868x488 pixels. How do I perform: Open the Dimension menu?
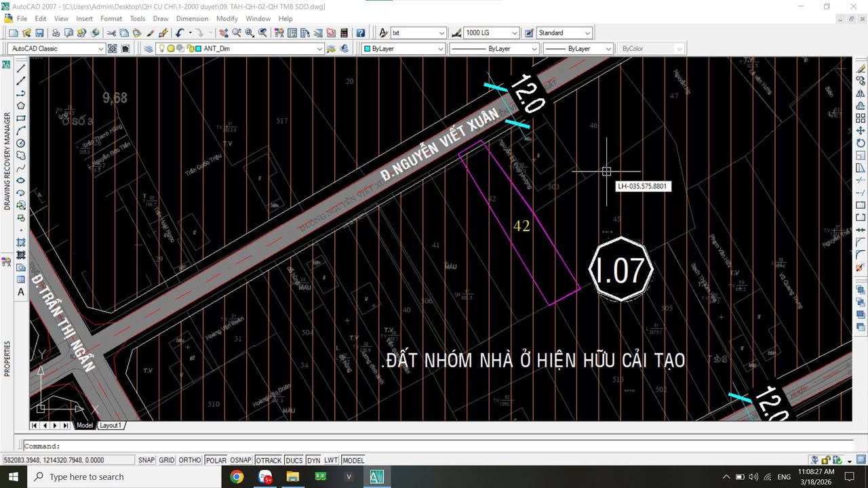[x=192, y=18]
